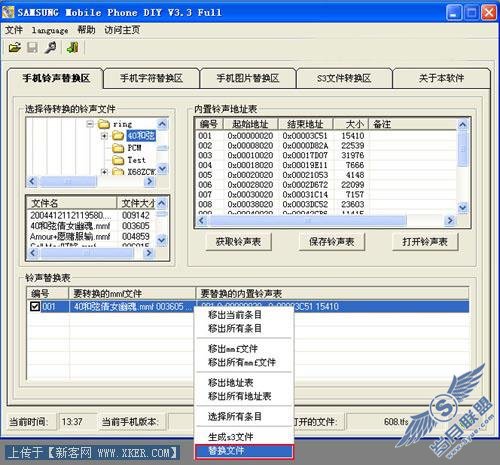
Task: Click down arrow of address table scrollbar
Action: (x=463, y=208)
